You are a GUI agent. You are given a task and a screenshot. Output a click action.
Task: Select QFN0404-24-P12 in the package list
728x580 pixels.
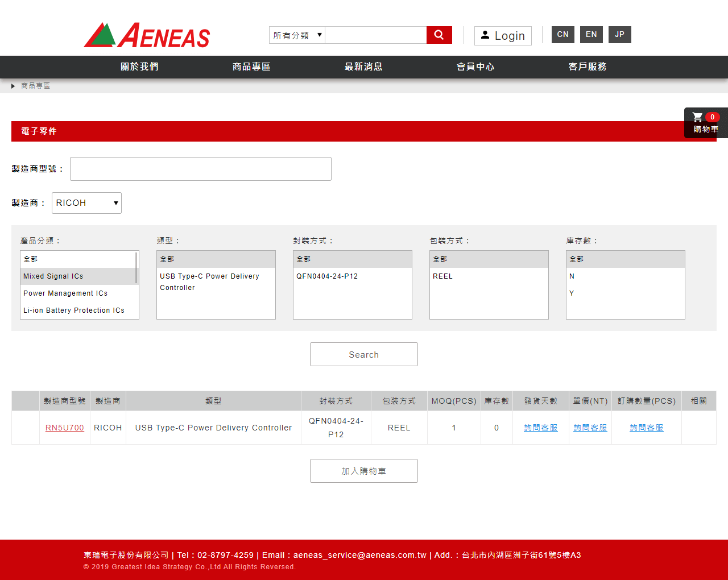pos(353,276)
